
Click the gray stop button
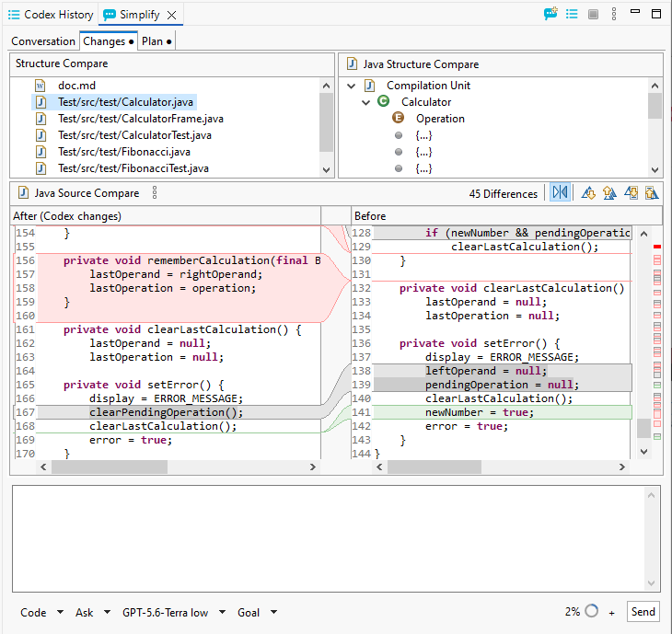click(x=593, y=14)
